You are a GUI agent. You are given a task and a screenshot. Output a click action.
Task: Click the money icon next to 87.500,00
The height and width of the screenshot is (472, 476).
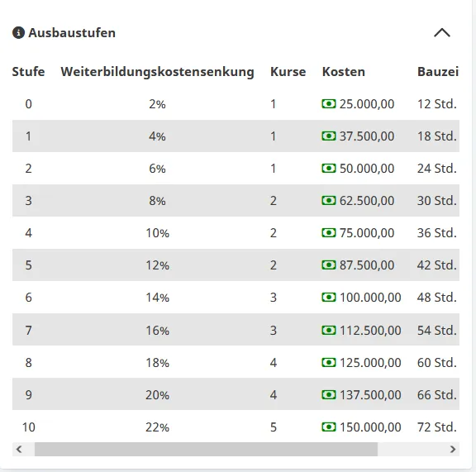click(329, 265)
